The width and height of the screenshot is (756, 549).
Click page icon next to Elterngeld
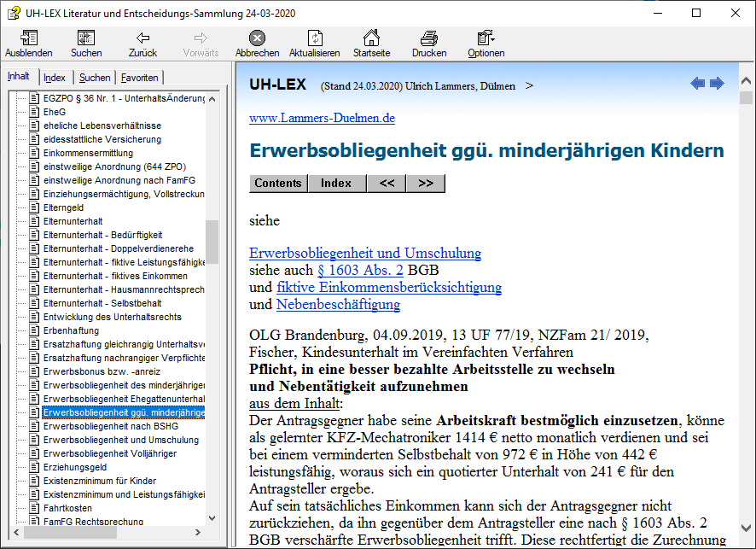coord(34,207)
